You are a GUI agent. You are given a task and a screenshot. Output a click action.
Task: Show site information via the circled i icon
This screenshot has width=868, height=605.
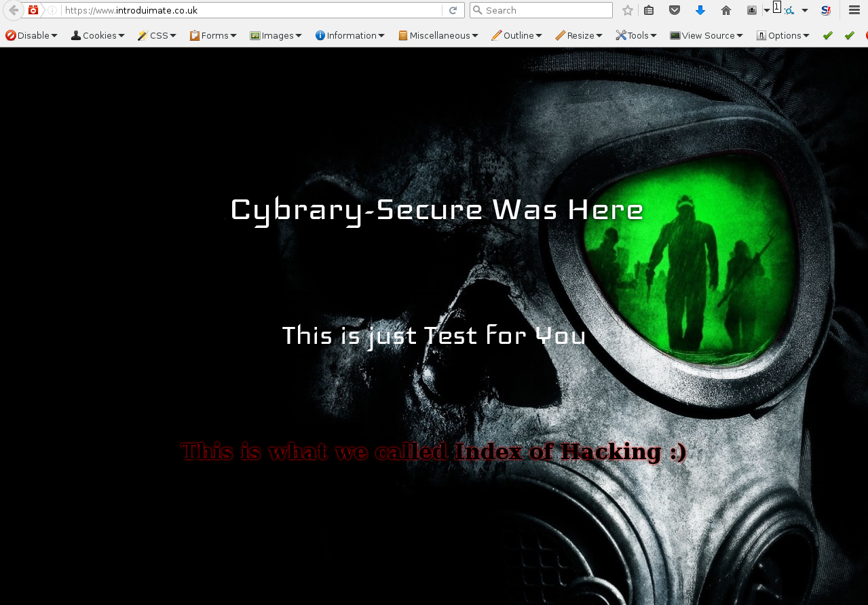(x=52, y=10)
